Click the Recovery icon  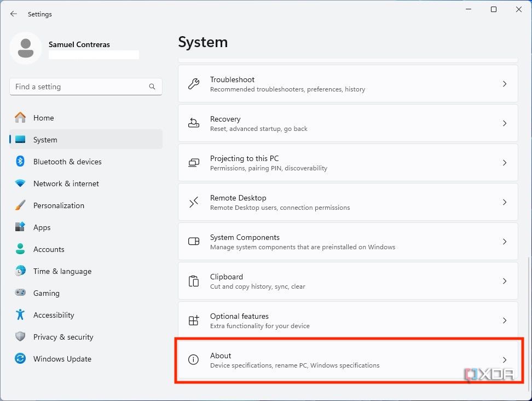(x=194, y=123)
